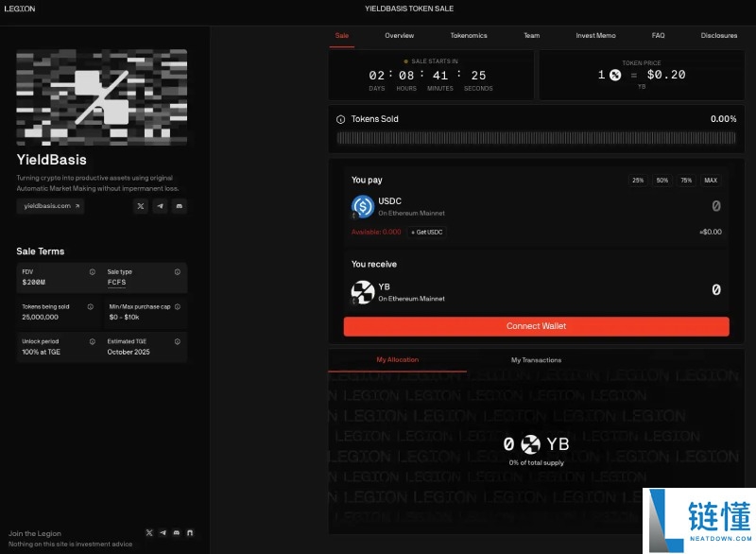
Task: Click the Available: 0.000 balance text
Action: pyautogui.click(x=376, y=233)
